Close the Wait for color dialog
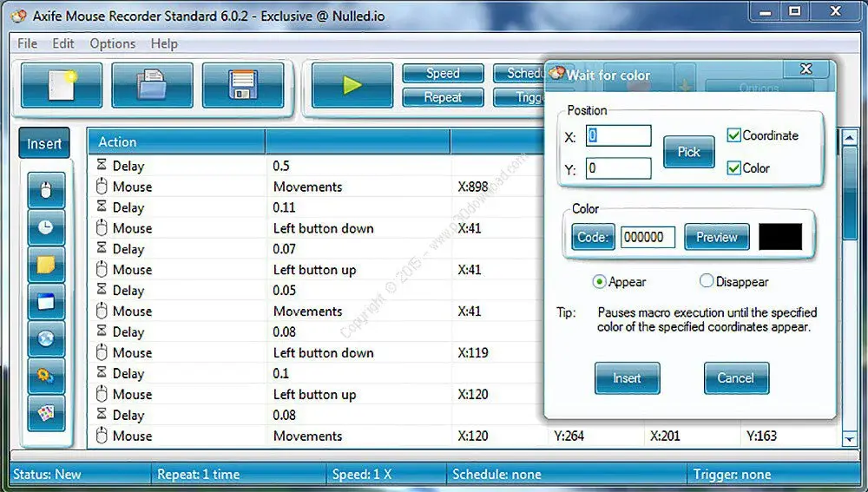 [806, 69]
